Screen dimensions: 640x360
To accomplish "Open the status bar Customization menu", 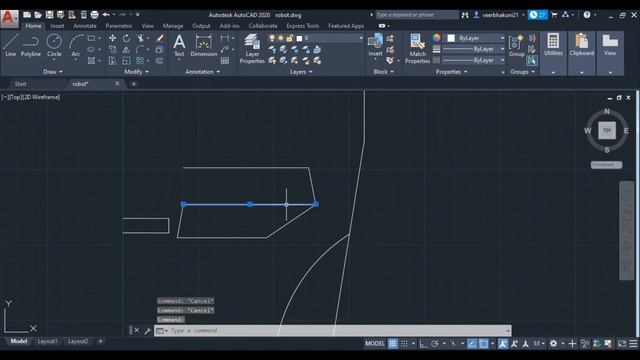I will point(633,344).
